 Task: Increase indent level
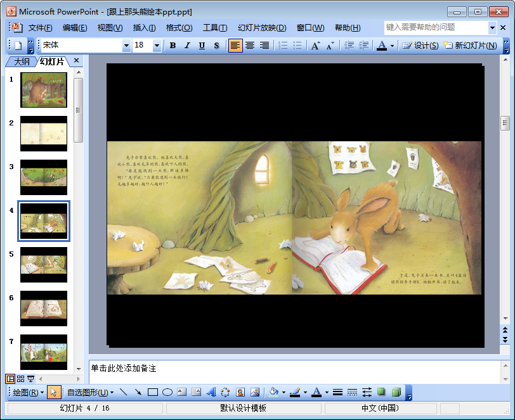pyautogui.click(x=363, y=46)
